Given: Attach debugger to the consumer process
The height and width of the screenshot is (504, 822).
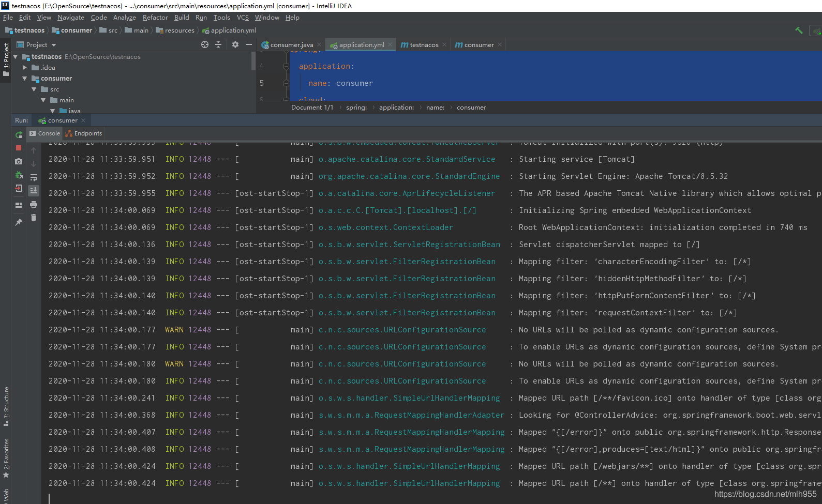Looking at the screenshot, I should 19,175.
